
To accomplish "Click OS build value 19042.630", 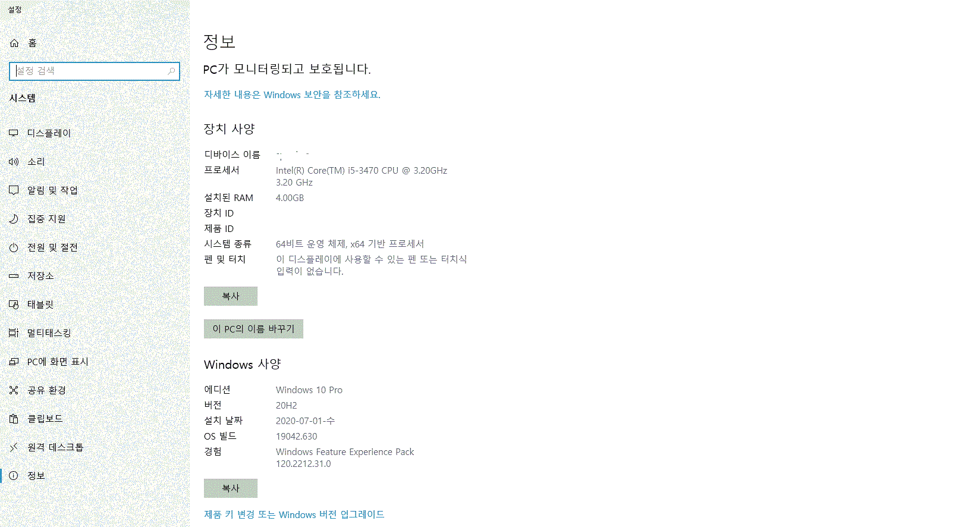I will (297, 437).
